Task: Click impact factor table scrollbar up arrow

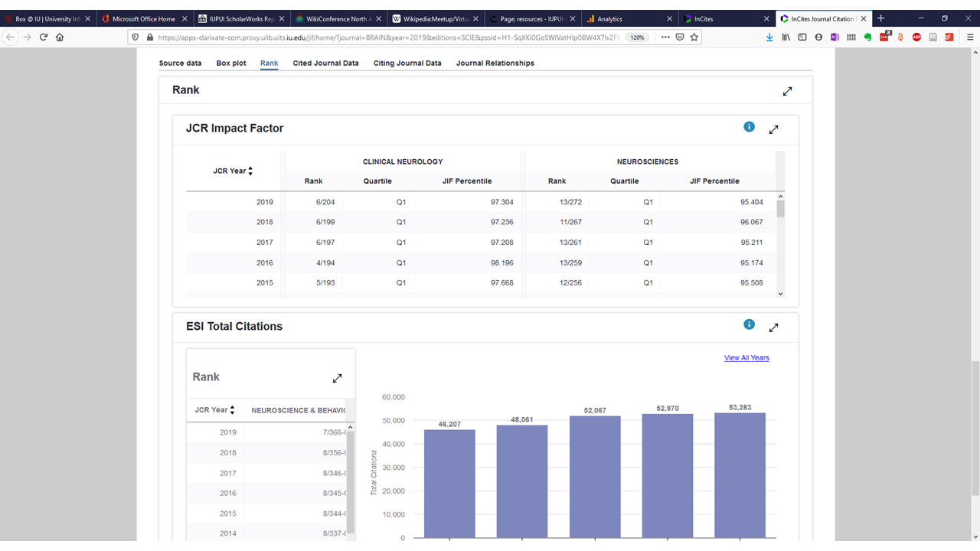Action: [x=780, y=197]
